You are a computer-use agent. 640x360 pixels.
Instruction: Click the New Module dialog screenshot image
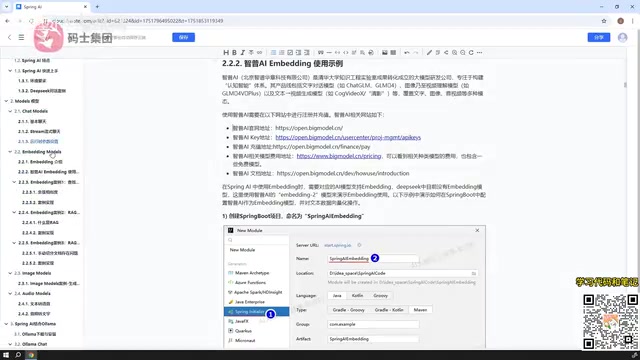354,287
